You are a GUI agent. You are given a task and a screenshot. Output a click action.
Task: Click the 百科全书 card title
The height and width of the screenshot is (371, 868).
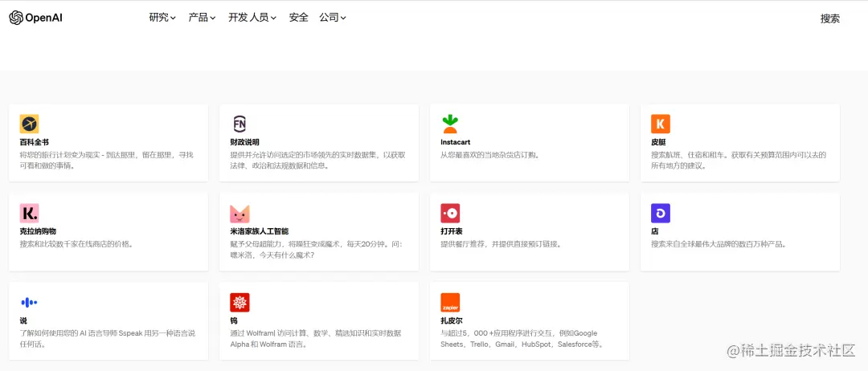point(35,143)
